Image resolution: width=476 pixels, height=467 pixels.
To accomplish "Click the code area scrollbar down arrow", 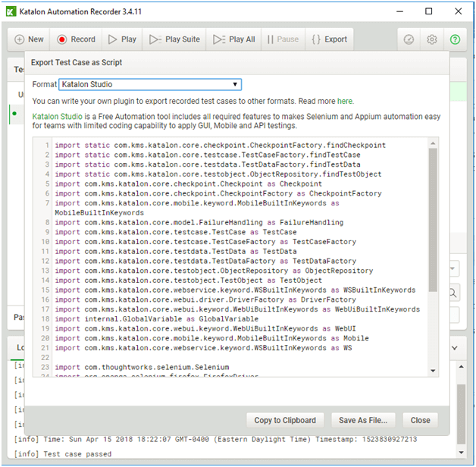I will click(433, 371).
